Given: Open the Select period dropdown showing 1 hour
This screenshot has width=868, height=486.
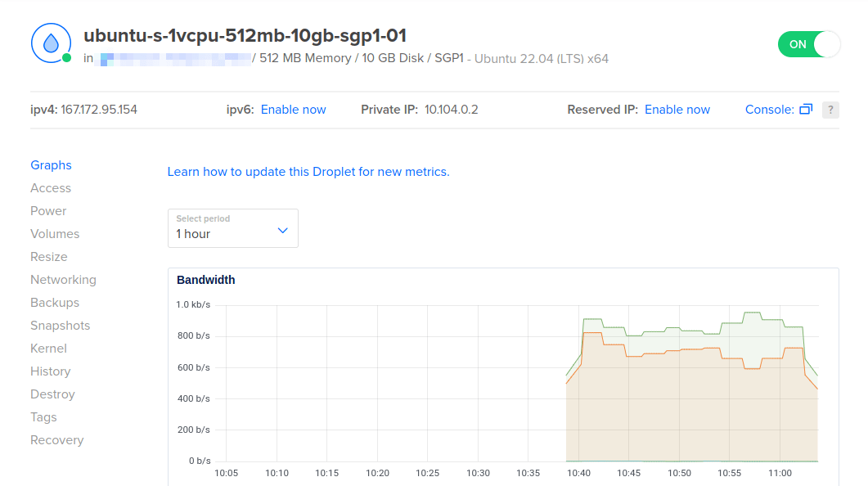Looking at the screenshot, I should pyautogui.click(x=232, y=228).
